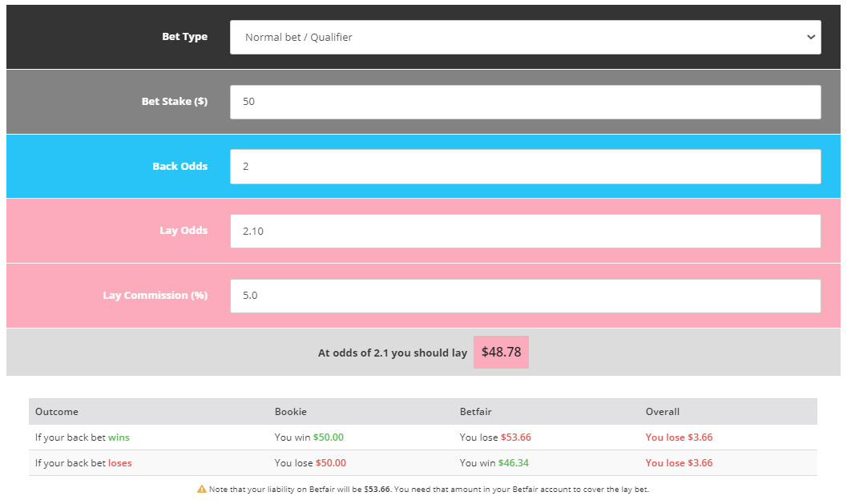Click the pink $48.78 lay amount
Screen dimensions: 847x504
pyautogui.click(x=501, y=352)
